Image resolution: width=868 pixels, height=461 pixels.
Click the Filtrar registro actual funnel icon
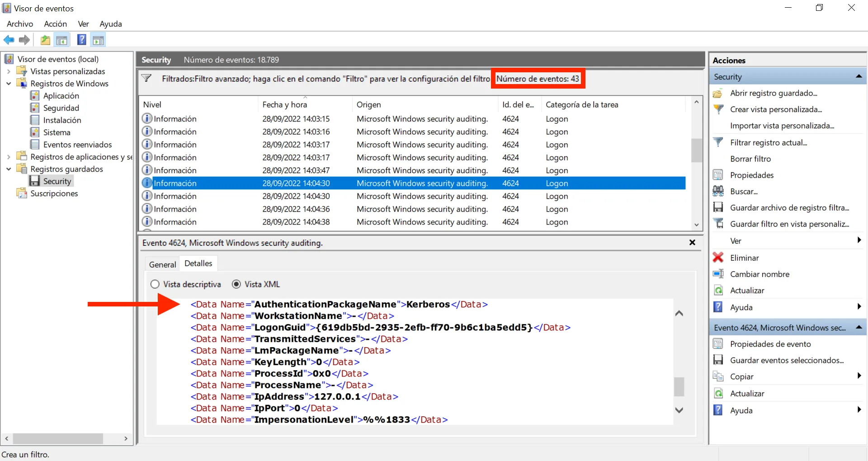[718, 142]
